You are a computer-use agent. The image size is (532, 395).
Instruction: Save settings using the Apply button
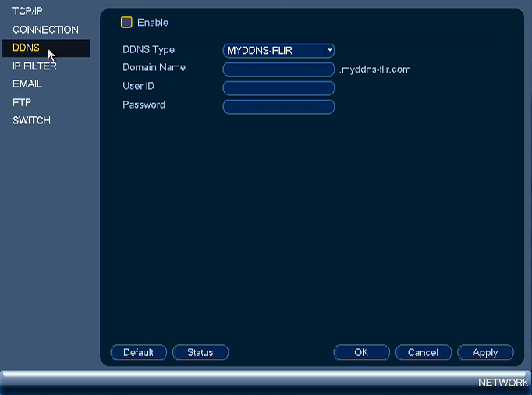point(485,352)
